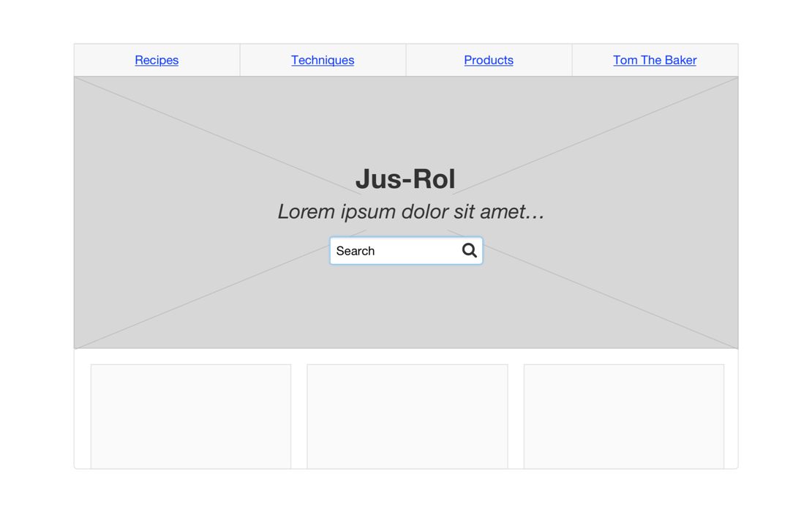Viewport: 812px width, 512px height.
Task: Go to the Techniques page
Action: click(323, 60)
